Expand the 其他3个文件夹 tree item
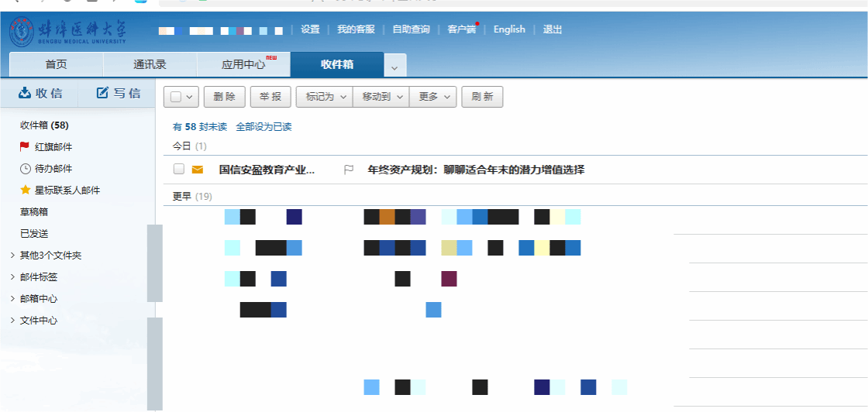The height and width of the screenshot is (412, 868). click(12, 255)
